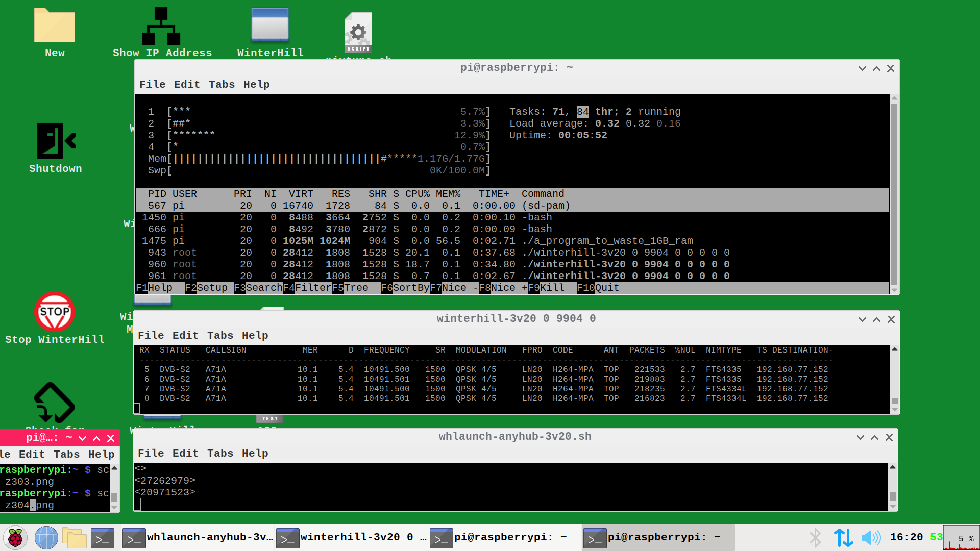The height and width of the screenshot is (551, 980).
Task: Open Tabs menu in whlaunch-anyhub window
Action: [220, 454]
